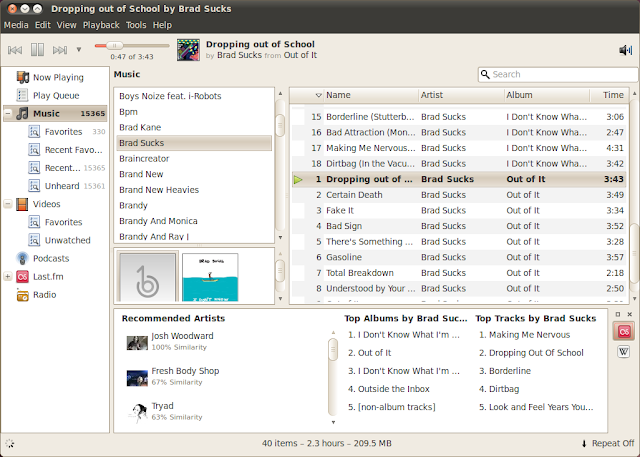
Task: Focus the Search field
Action: pos(558,74)
